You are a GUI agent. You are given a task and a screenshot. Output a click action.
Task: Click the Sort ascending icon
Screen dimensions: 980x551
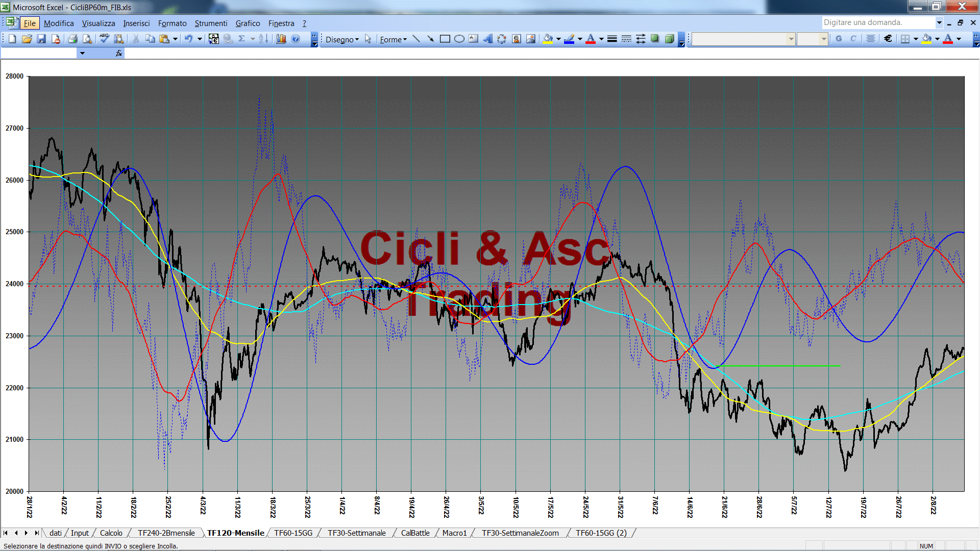(x=263, y=39)
